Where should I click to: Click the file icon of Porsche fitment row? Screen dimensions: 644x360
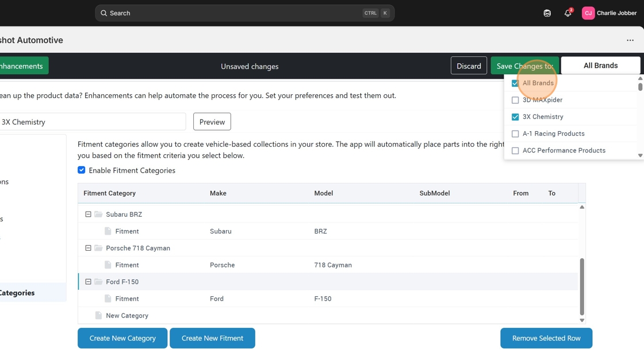tap(108, 265)
